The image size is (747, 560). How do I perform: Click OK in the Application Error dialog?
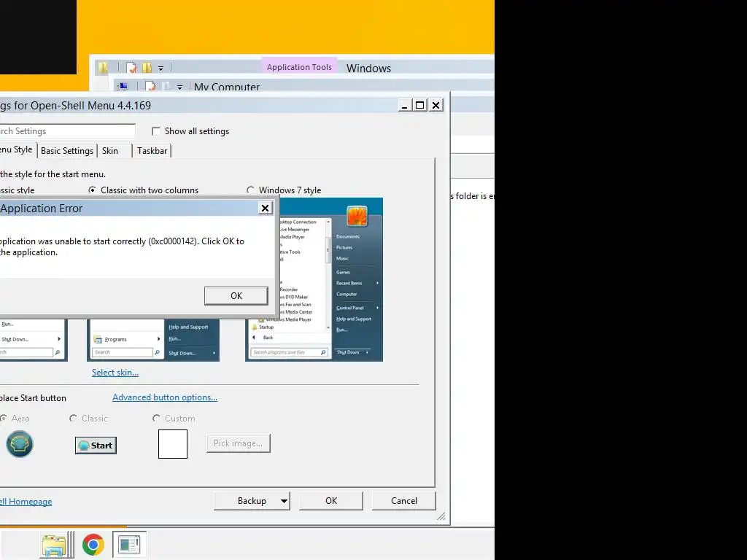click(236, 296)
